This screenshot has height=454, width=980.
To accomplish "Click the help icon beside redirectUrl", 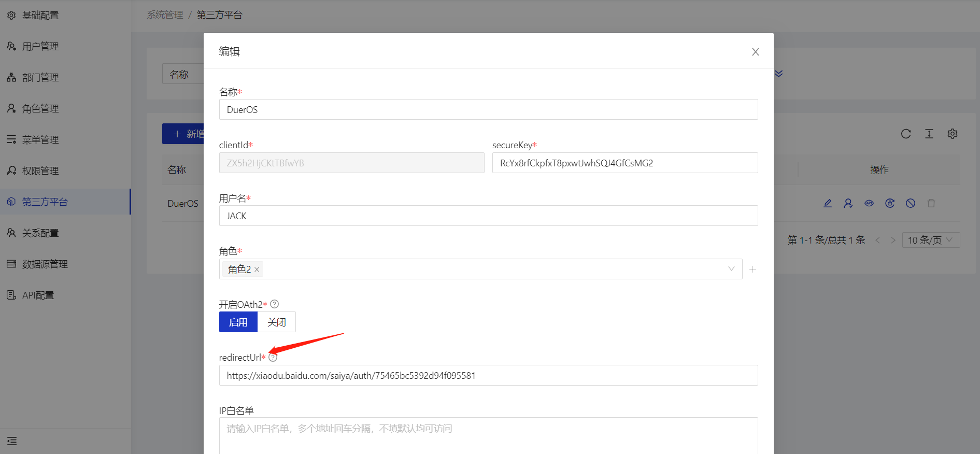I will tap(273, 357).
